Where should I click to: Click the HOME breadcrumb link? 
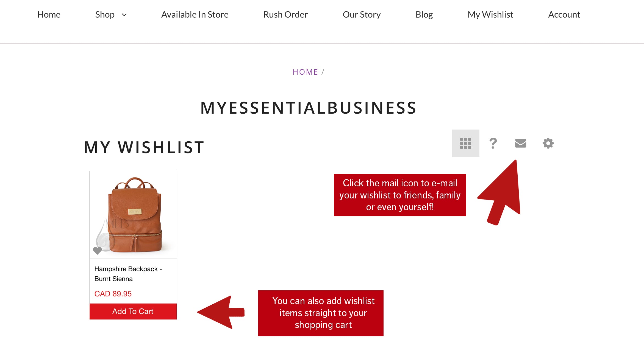[305, 72]
